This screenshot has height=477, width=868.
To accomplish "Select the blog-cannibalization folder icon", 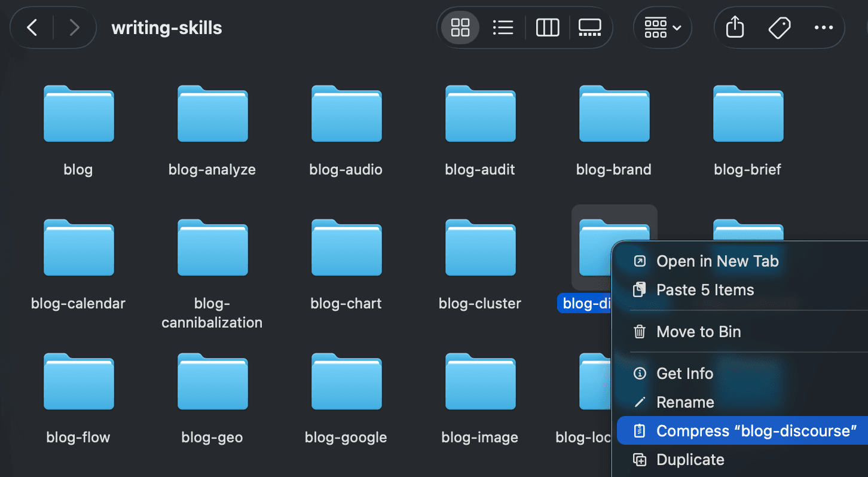I will tap(212, 247).
